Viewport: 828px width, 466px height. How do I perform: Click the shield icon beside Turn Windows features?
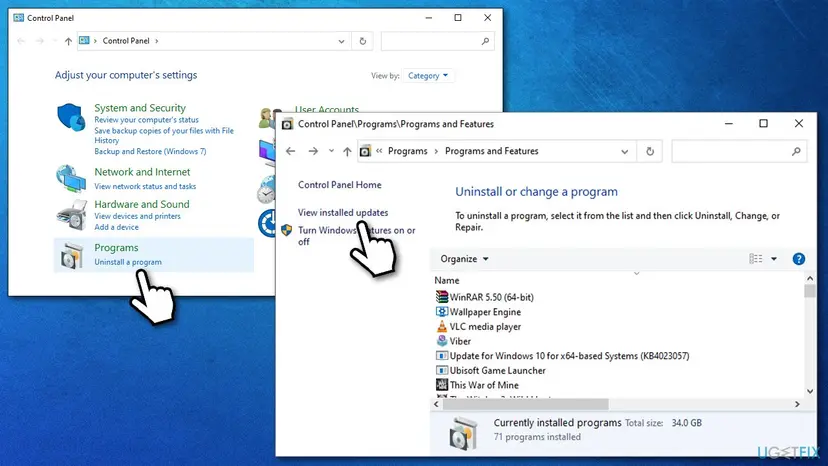(287, 230)
